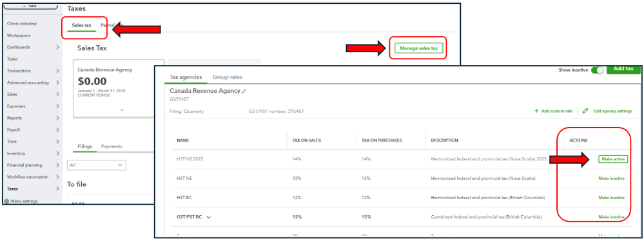Open the Sales tax tab
644x241 pixels.
click(x=81, y=26)
